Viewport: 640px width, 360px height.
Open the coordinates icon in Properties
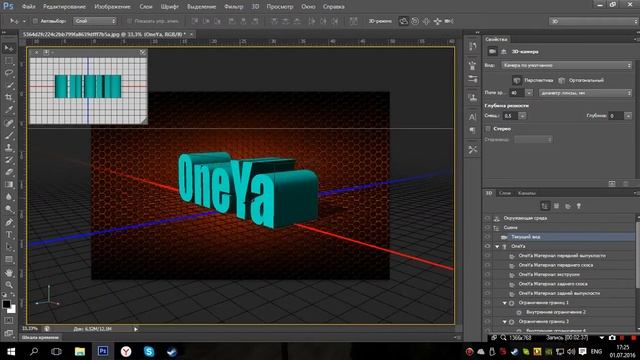pyautogui.click(x=504, y=51)
